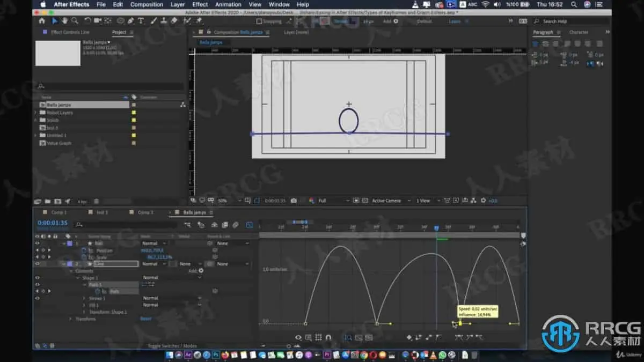Click the Ball layer purple label color
The height and width of the screenshot is (362, 644).
69,243
